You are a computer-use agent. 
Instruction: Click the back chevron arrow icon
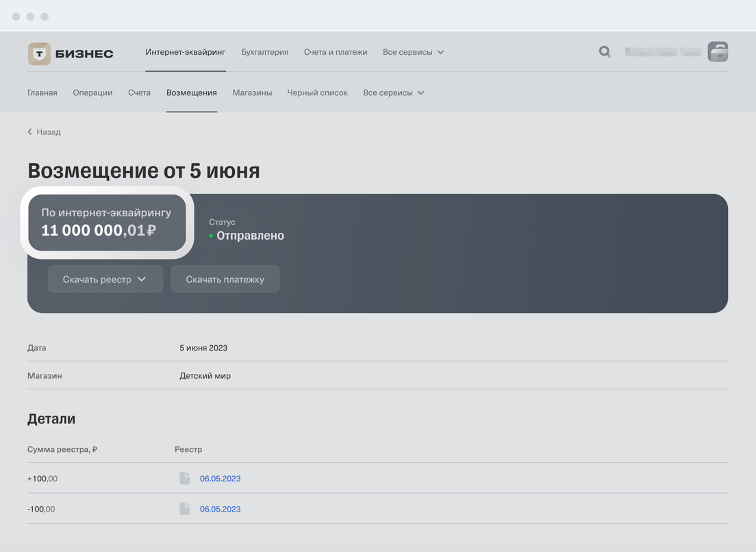tap(30, 131)
